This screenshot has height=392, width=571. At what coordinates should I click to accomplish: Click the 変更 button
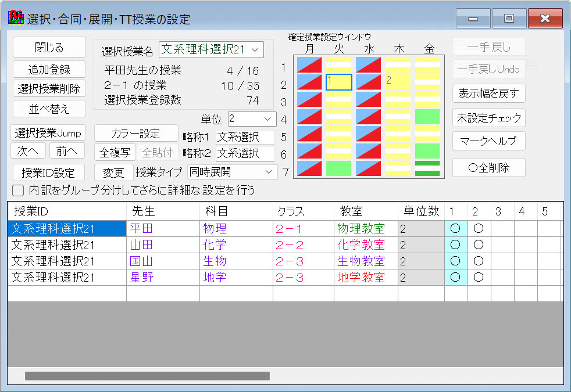(113, 172)
